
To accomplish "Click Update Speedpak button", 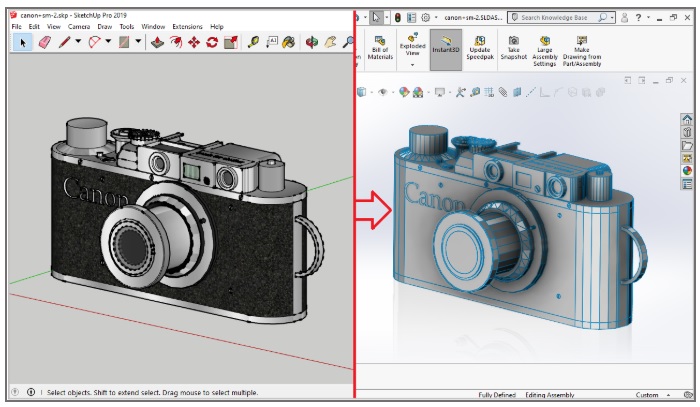I will pos(480,47).
